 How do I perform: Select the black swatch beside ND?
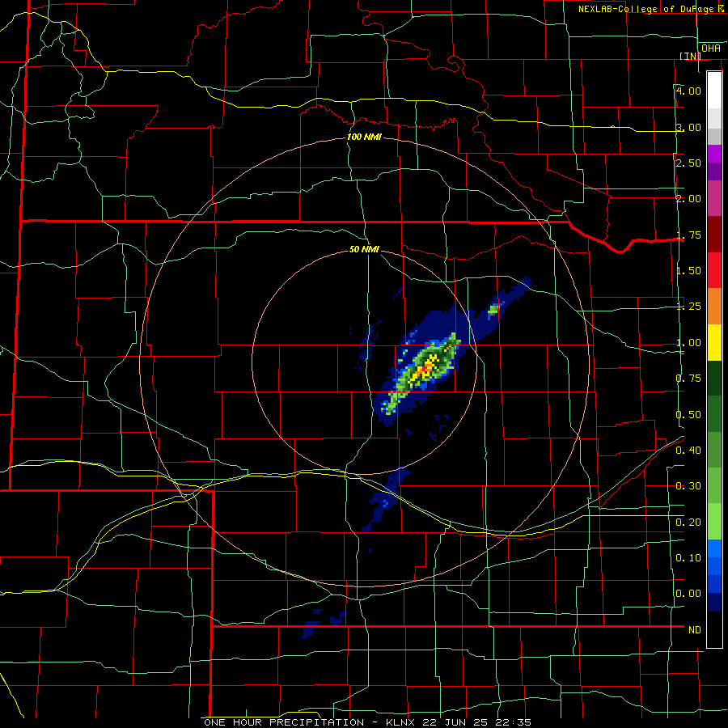click(x=714, y=629)
